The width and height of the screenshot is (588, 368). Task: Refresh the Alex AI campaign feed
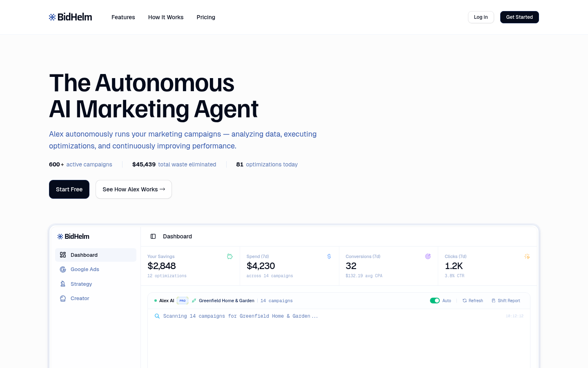[x=473, y=301]
